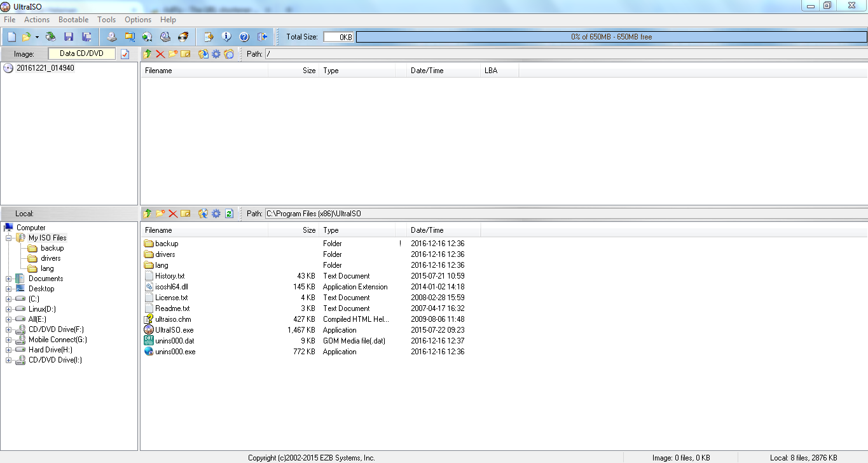868x463 pixels.
Task: Click Rename icon in Image pane toolbar
Action: [x=186, y=54]
